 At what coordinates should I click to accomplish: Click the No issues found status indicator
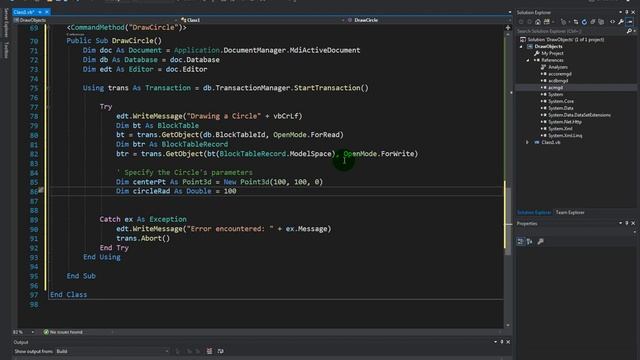click(63, 332)
